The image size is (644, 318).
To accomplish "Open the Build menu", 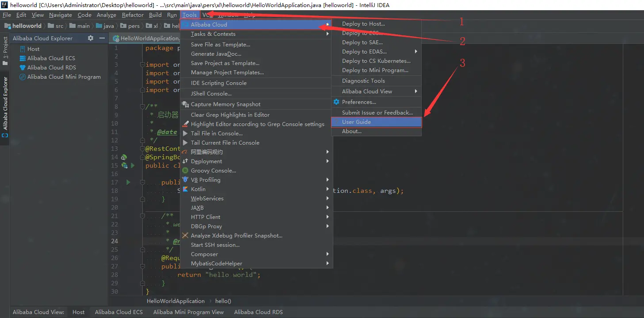I will 155,15.
